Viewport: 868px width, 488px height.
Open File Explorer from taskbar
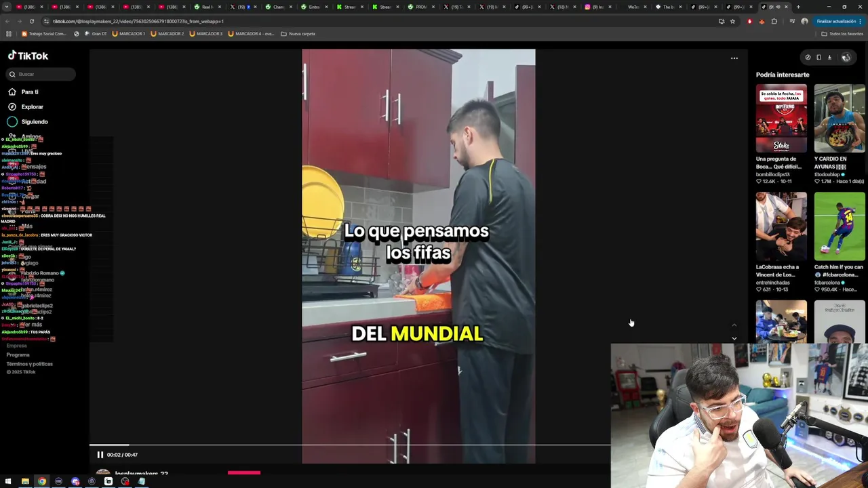pos(25,481)
